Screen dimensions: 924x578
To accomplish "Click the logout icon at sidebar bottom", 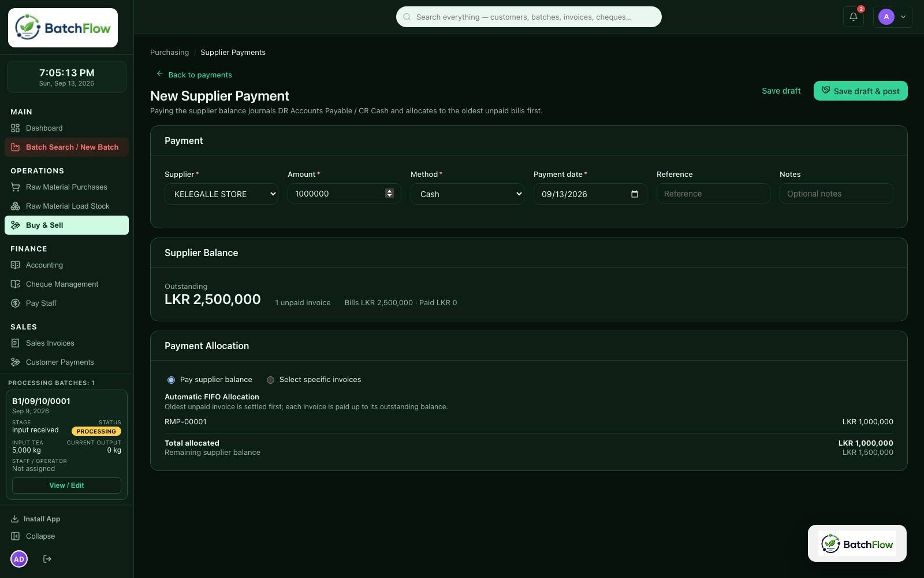I will tap(47, 559).
